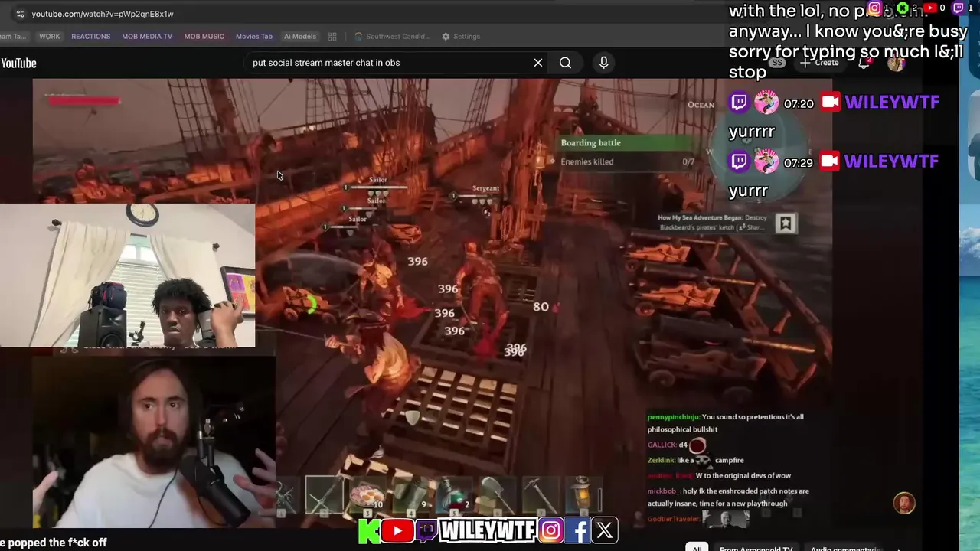980x551 pixels.
Task: Click the YouTube logo in the bottom banner
Action: click(397, 530)
